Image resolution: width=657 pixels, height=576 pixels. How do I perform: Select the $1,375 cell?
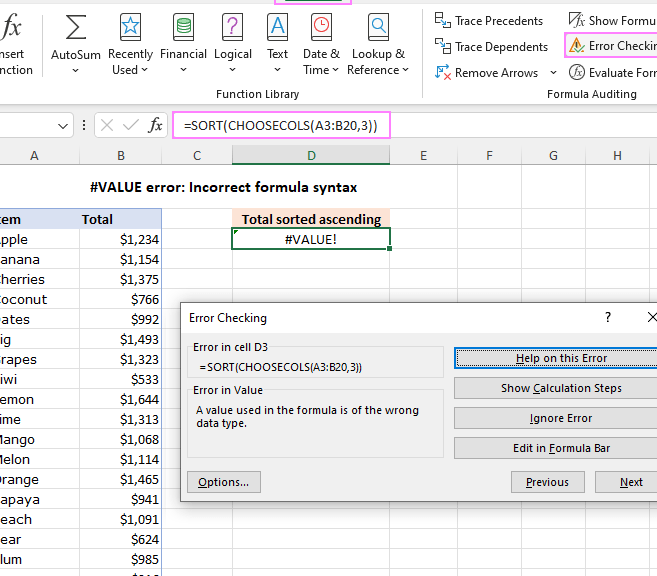(121, 279)
